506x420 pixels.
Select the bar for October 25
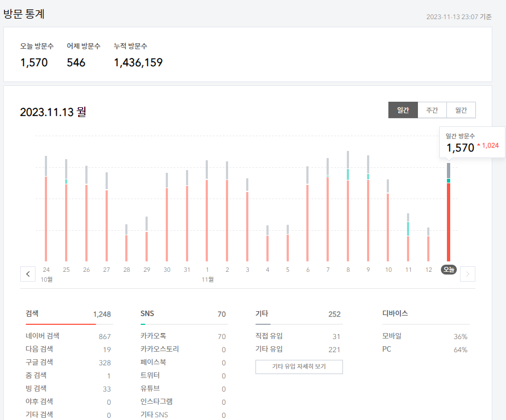[x=66, y=211]
